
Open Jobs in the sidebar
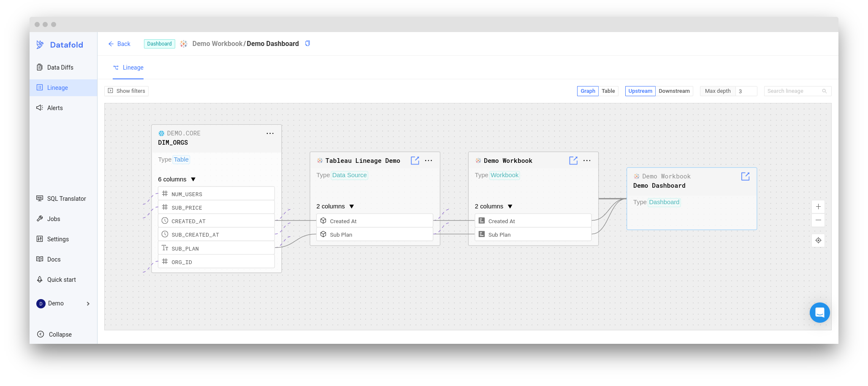[63, 219]
